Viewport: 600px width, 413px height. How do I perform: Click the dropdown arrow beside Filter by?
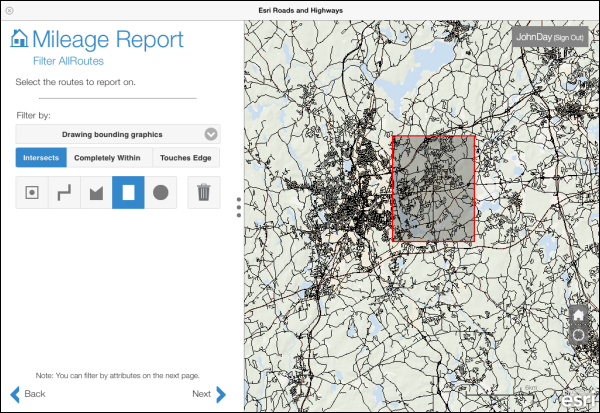coord(210,133)
